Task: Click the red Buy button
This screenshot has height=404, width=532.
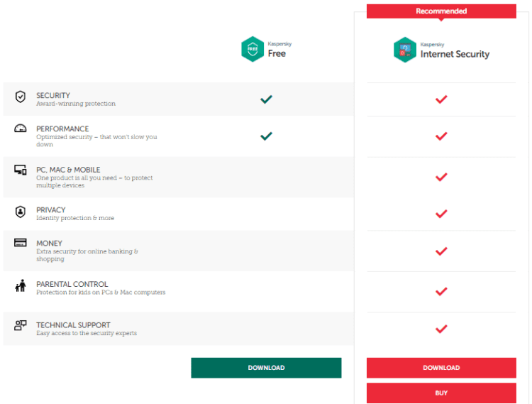Action: (441, 393)
